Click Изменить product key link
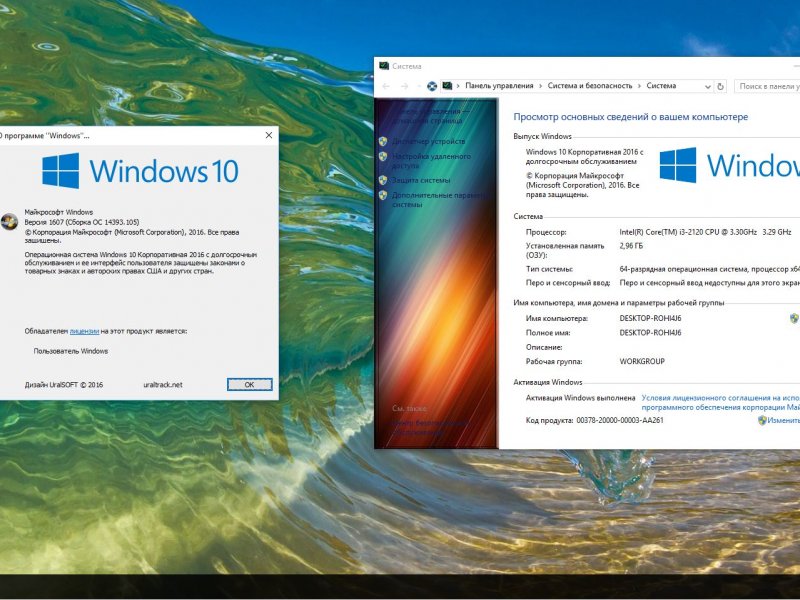 pos(783,420)
